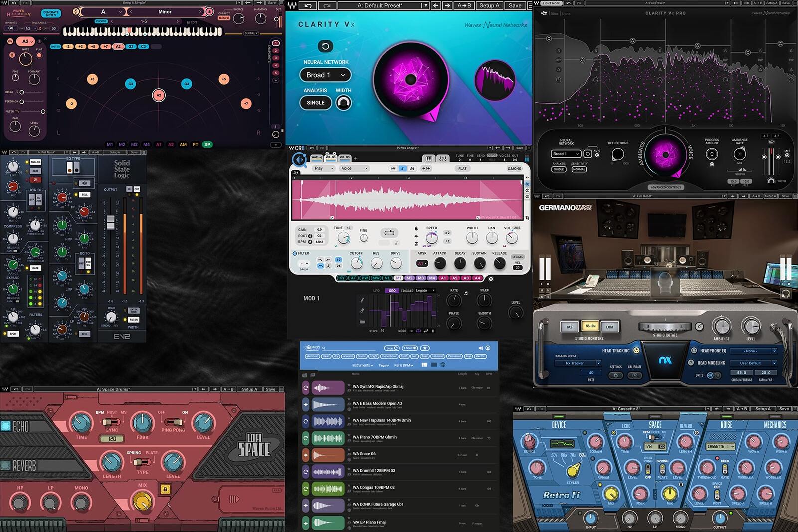Click the power icon beside Headphone EQ

point(694,350)
